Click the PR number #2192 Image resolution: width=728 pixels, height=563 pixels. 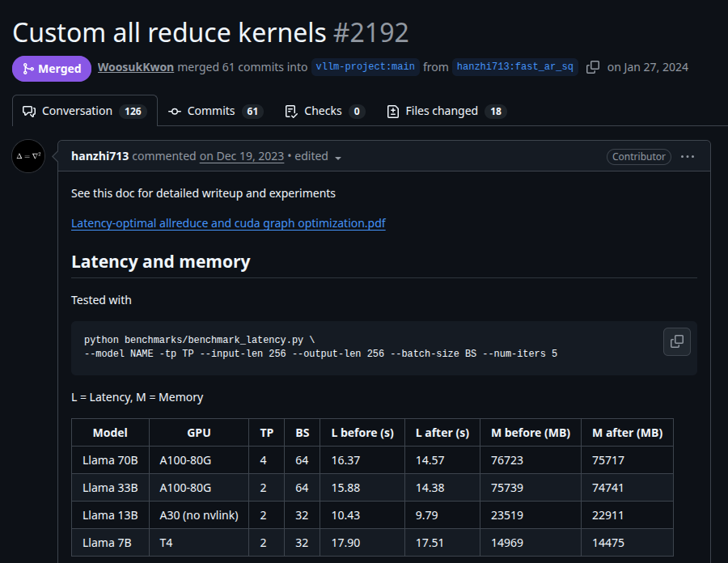(371, 33)
